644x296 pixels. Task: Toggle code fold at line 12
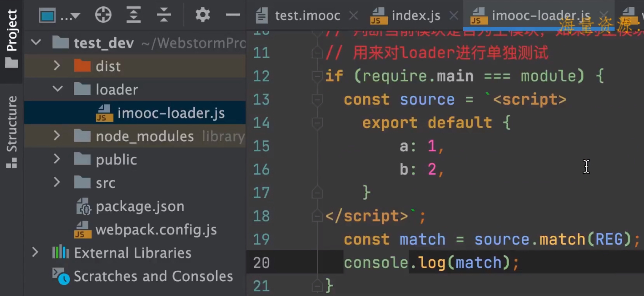pos(317,76)
